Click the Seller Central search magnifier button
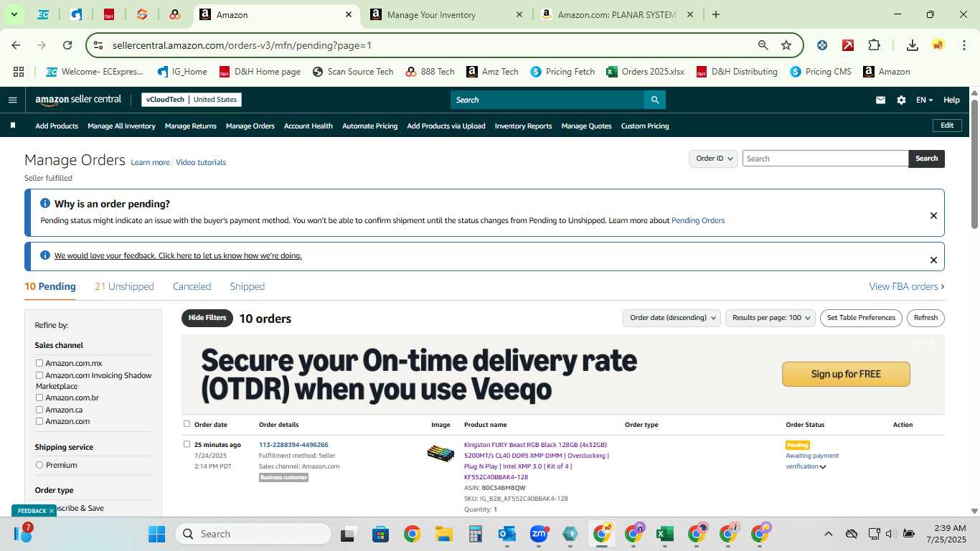The image size is (980, 551). (654, 100)
